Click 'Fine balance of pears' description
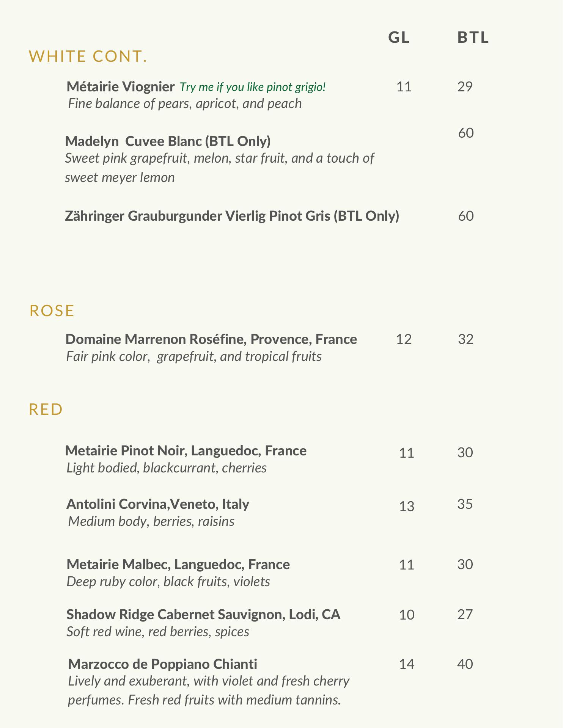The height and width of the screenshot is (728, 563). pos(184,104)
